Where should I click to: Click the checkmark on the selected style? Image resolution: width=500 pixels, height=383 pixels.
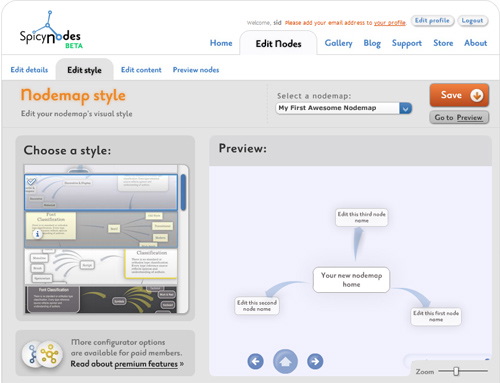[31, 182]
